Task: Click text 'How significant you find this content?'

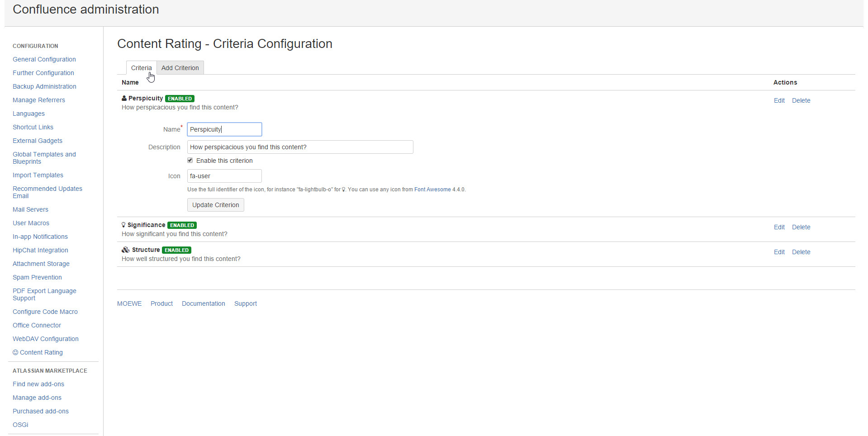Action: 175,234
